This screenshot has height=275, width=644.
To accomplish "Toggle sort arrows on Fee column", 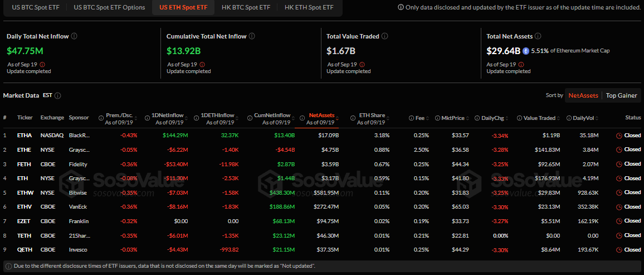I will [428, 118].
